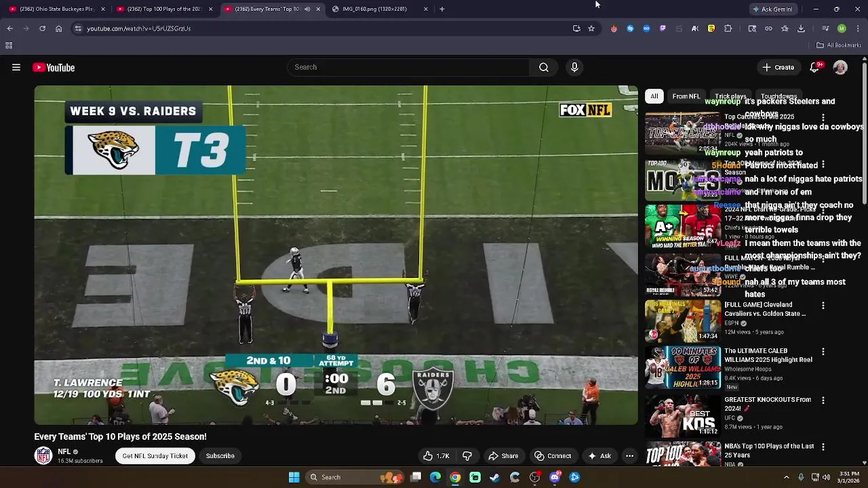This screenshot has height=488, width=868.
Task: Go to the YouTube home logo
Action: [54, 67]
